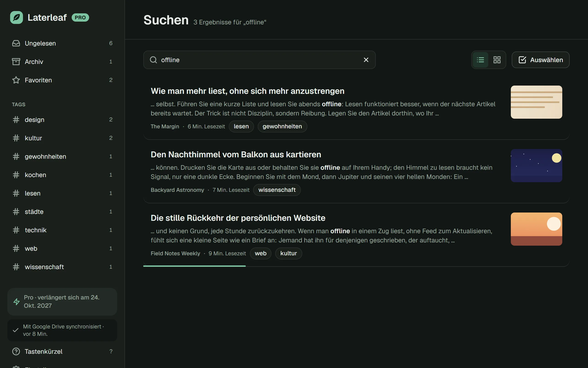Click the gewohnheiten tag chip on first result

(282, 126)
